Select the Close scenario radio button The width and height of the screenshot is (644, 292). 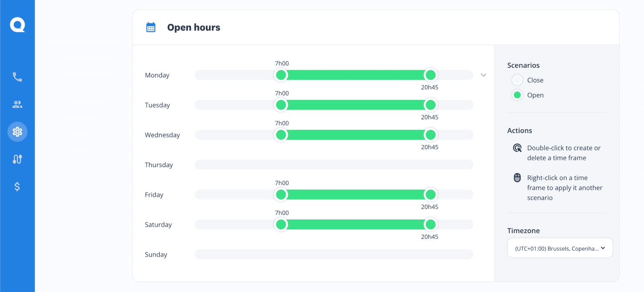[518, 80]
